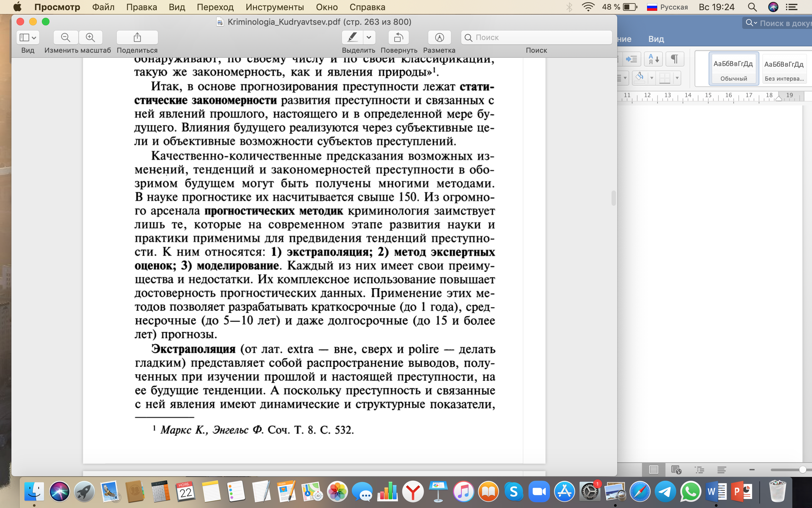Open the Русская input source menu
Image resolution: width=812 pixels, height=508 pixels.
tap(667, 7)
